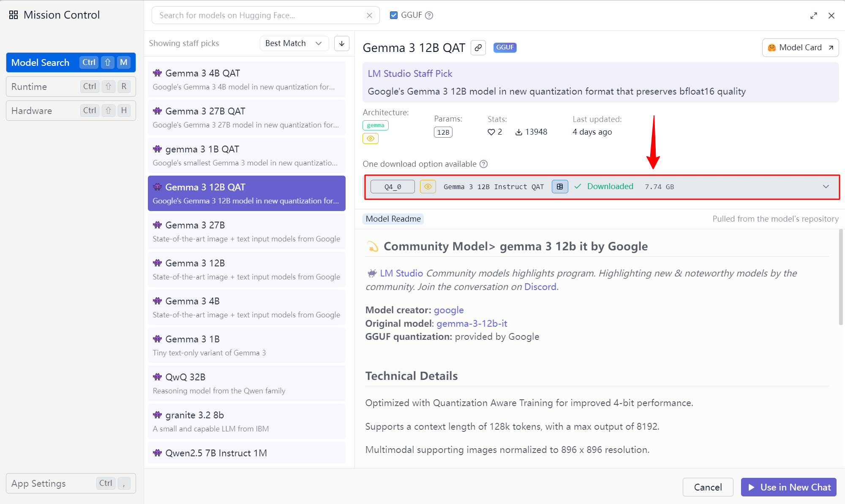The height and width of the screenshot is (504, 845).
Task: Click yellow eye badge in download row
Action: [x=428, y=187]
